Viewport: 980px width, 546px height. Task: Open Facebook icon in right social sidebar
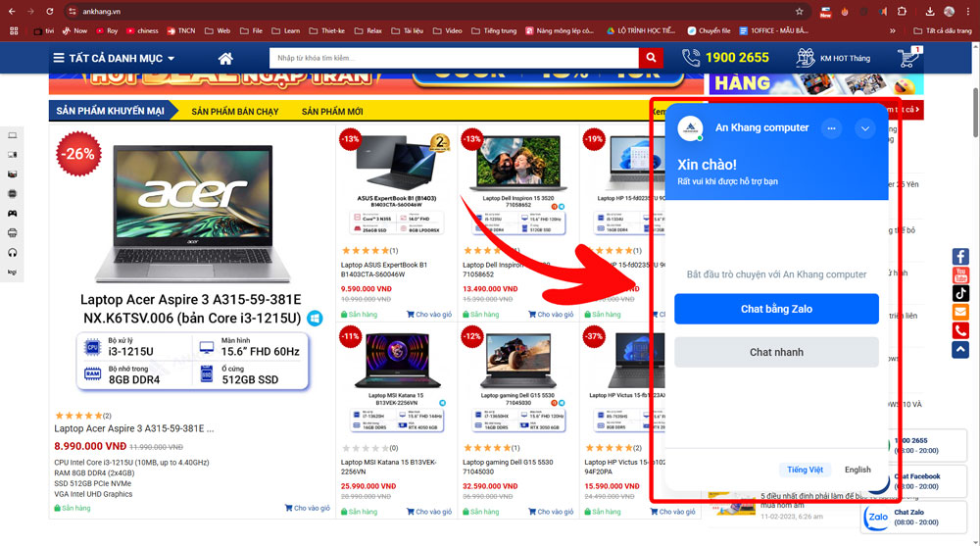[960, 257]
